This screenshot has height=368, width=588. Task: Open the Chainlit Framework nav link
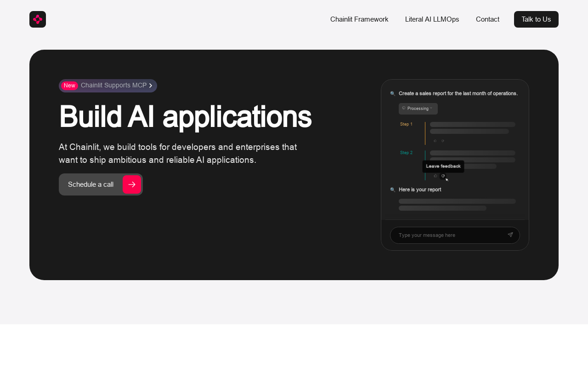(359, 19)
